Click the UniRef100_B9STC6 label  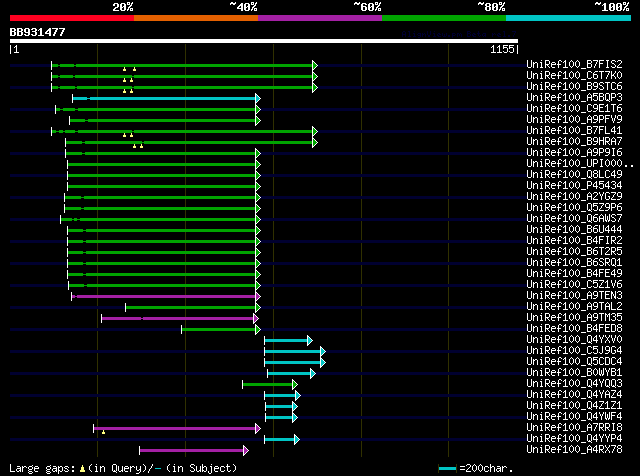[574, 87]
